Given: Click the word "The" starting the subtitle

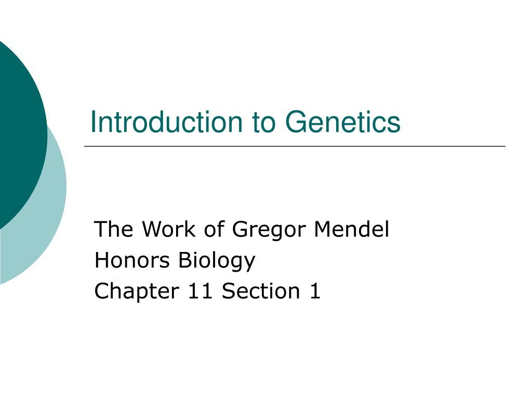Looking at the screenshot, I should coord(114,229).
